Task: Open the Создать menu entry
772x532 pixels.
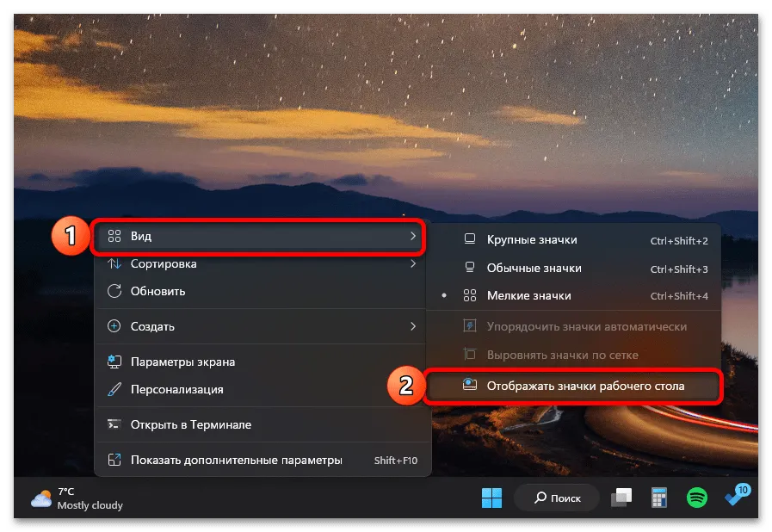Action: coord(262,326)
